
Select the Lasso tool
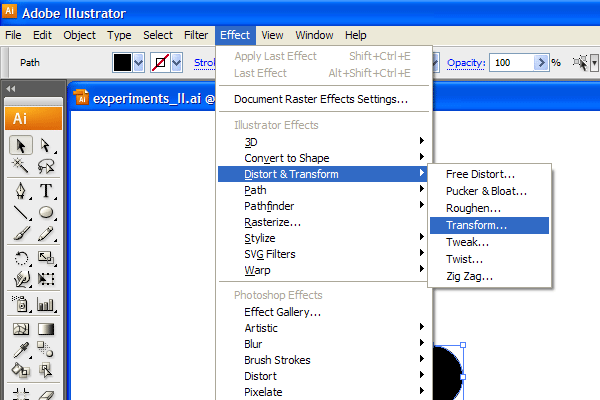click(x=46, y=166)
